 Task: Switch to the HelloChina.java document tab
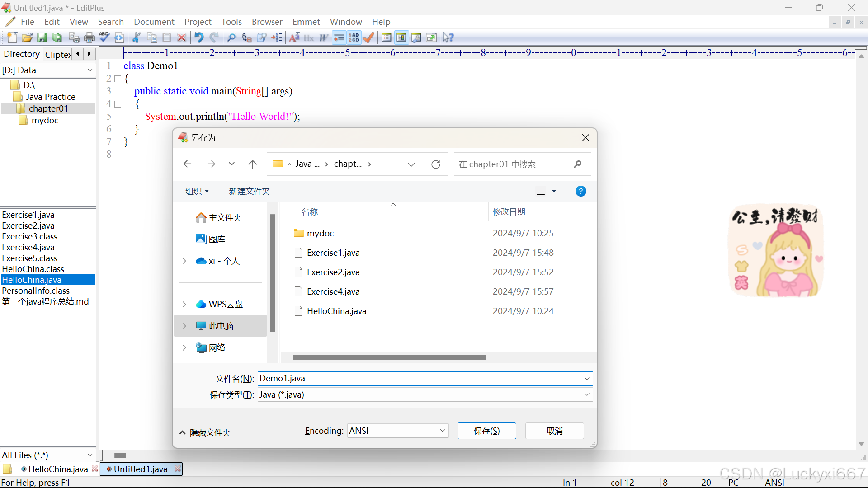(x=58, y=469)
